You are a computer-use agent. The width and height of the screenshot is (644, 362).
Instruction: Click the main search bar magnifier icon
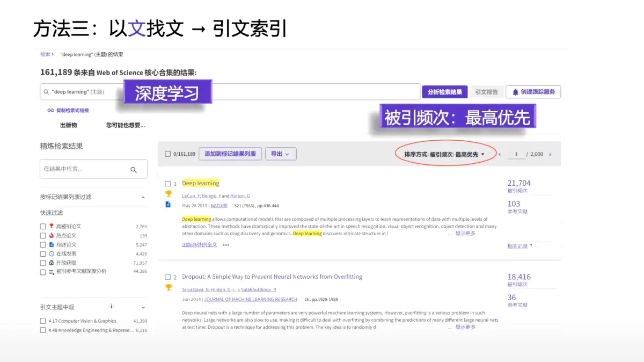click(46, 92)
